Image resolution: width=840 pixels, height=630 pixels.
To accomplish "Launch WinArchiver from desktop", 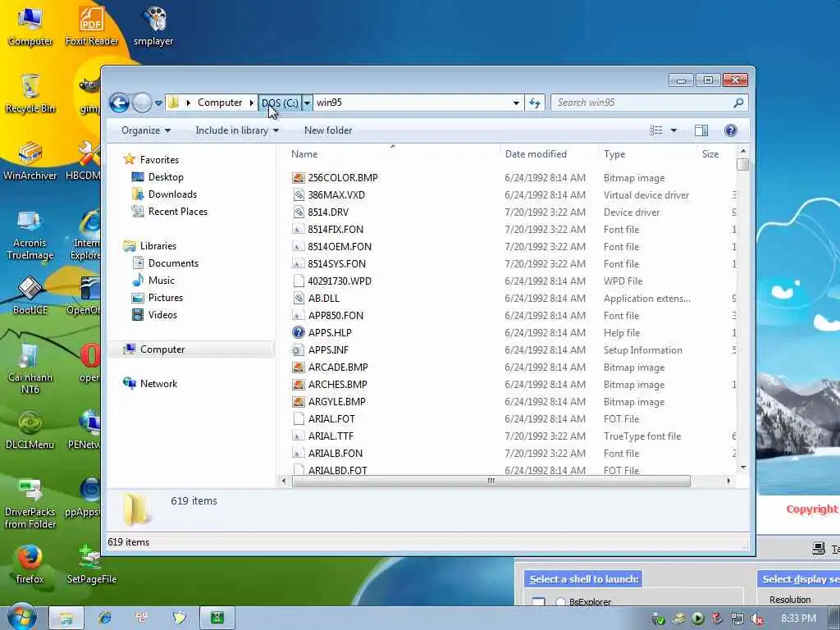I will [x=30, y=161].
